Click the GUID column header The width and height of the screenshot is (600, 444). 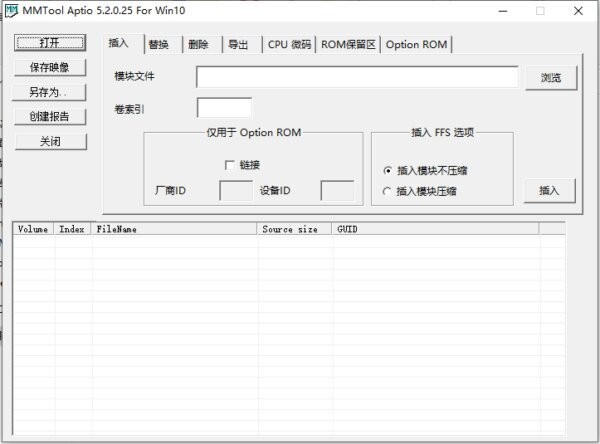tap(435, 229)
